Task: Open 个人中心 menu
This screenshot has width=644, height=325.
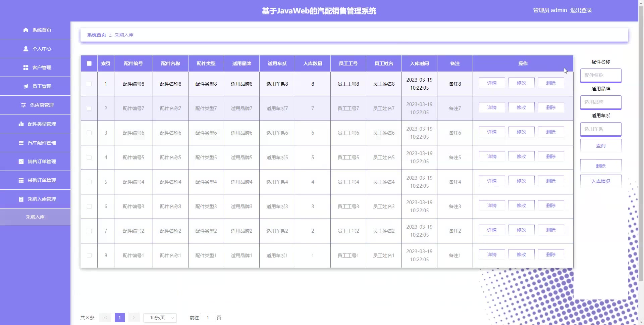Action: point(35,49)
